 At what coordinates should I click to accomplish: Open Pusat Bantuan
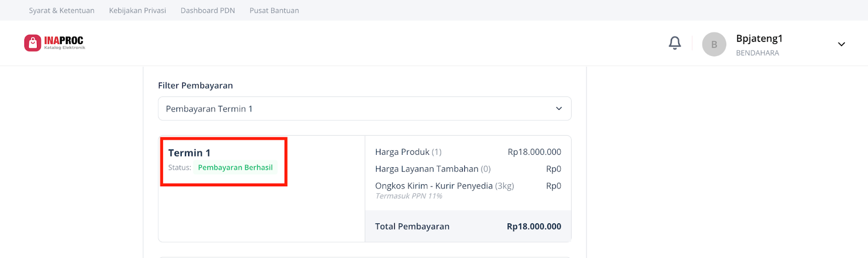coord(274,10)
